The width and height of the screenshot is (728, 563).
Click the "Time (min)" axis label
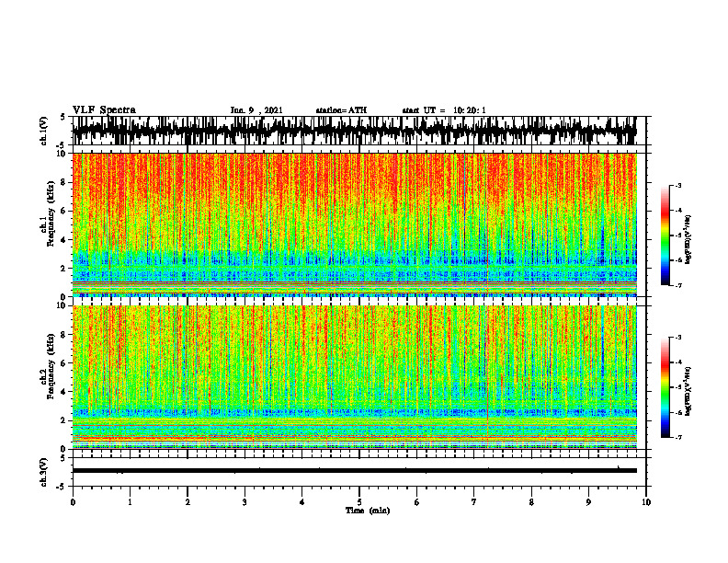tap(368, 511)
